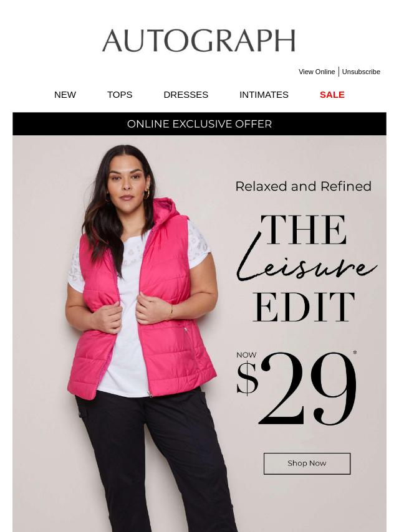Screen dimensions: 399x532
Task: Click the EDIT heading word
Action: point(304,307)
